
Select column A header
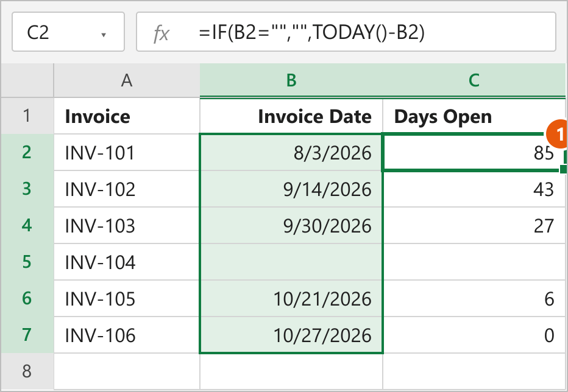pyautogui.click(x=127, y=80)
